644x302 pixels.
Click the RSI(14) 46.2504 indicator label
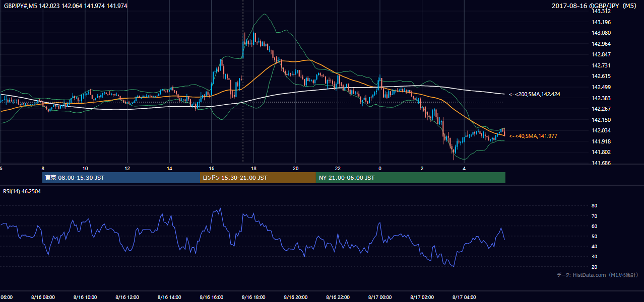[x=22, y=191]
